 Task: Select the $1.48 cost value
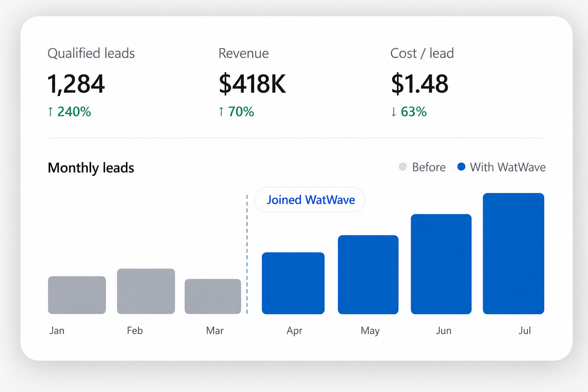(420, 84)
